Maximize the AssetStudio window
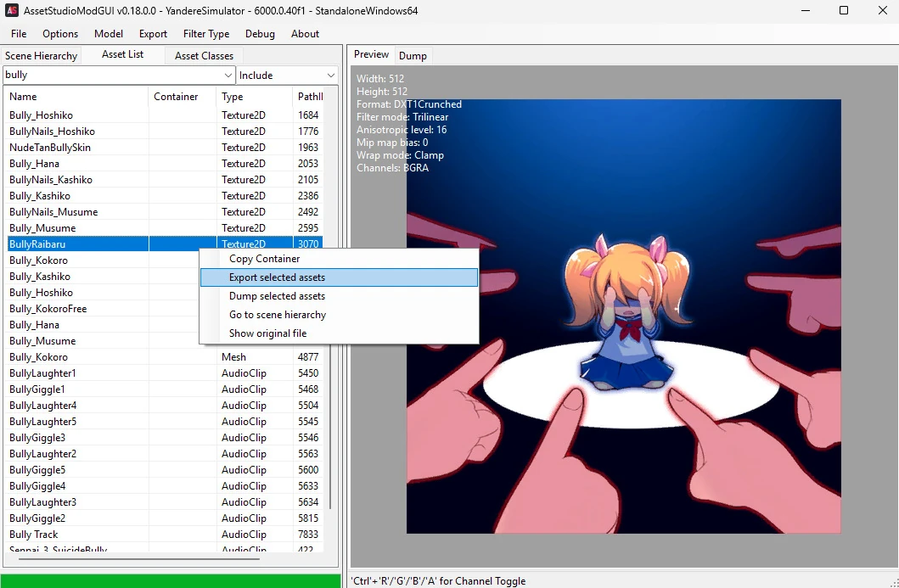Screen dimensions: 899x588 point(843,10)
